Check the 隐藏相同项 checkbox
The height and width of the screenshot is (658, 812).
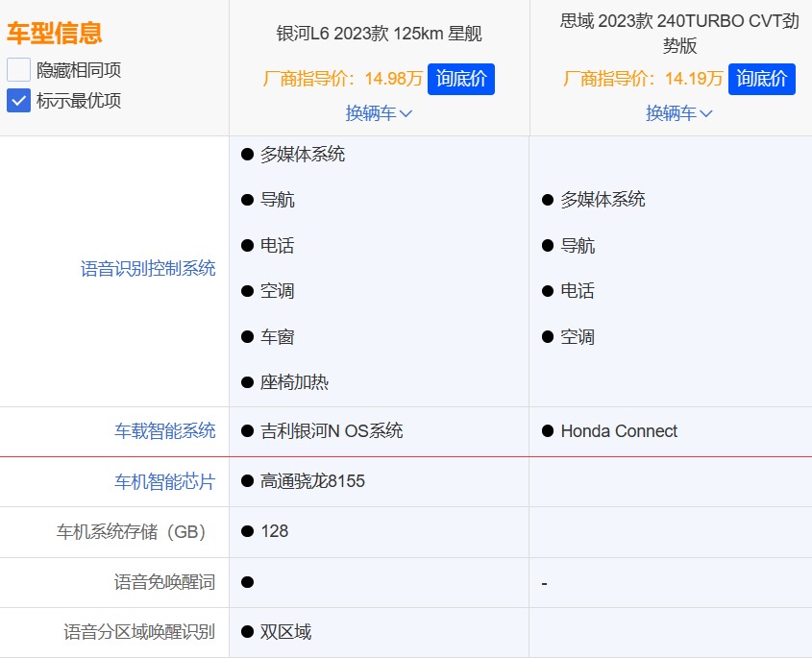[19, 70]
